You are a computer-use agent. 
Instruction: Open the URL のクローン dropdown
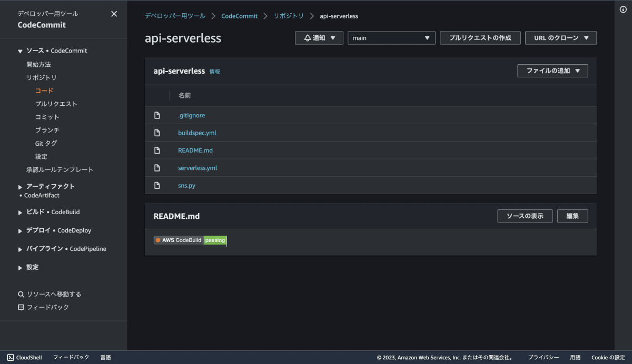561,38
